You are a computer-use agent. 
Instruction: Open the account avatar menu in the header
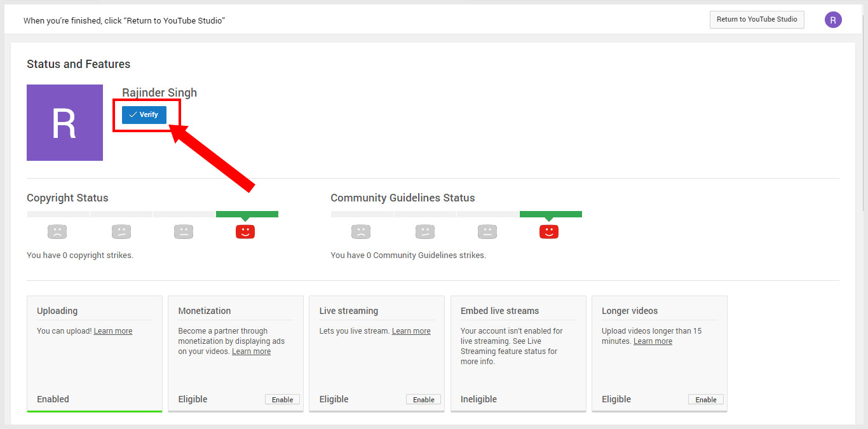[833, 20]
